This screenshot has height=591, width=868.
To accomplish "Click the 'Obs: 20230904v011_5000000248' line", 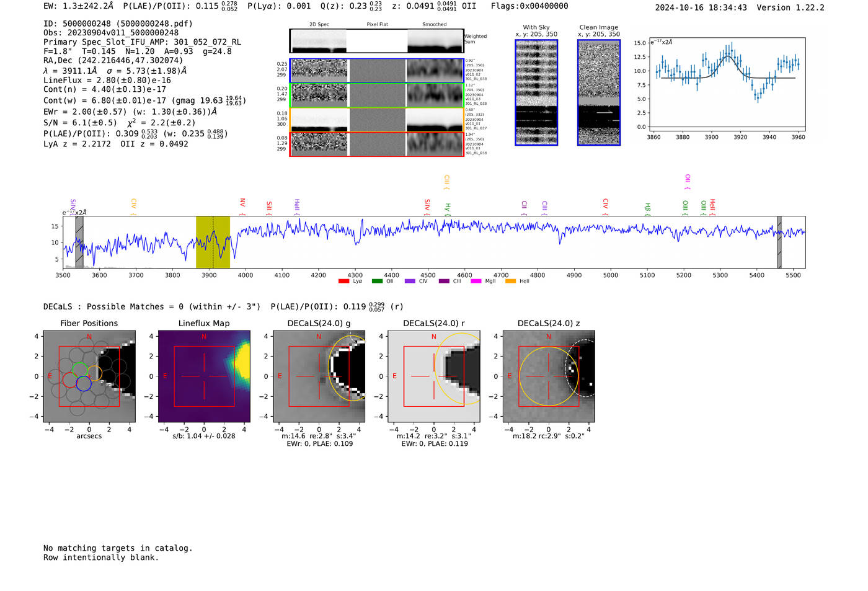I will pos(111,33).
